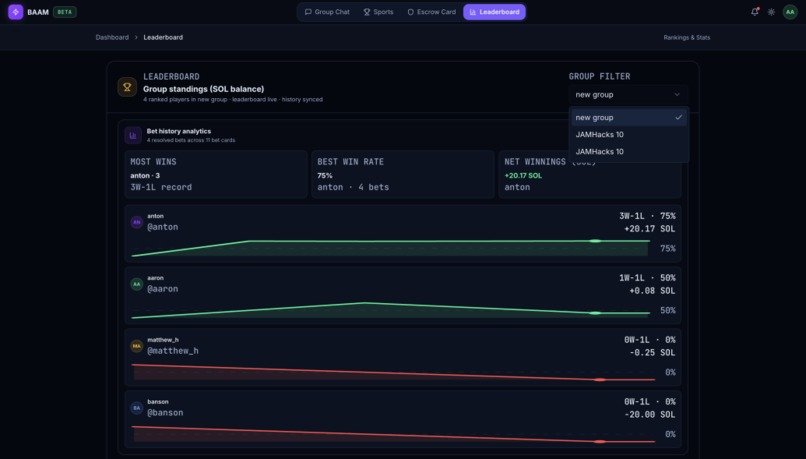Image resolution: width=806 pixels, height=459 pixels.
Task: Click aaron's AA avatar in standings
Action: 137,284
